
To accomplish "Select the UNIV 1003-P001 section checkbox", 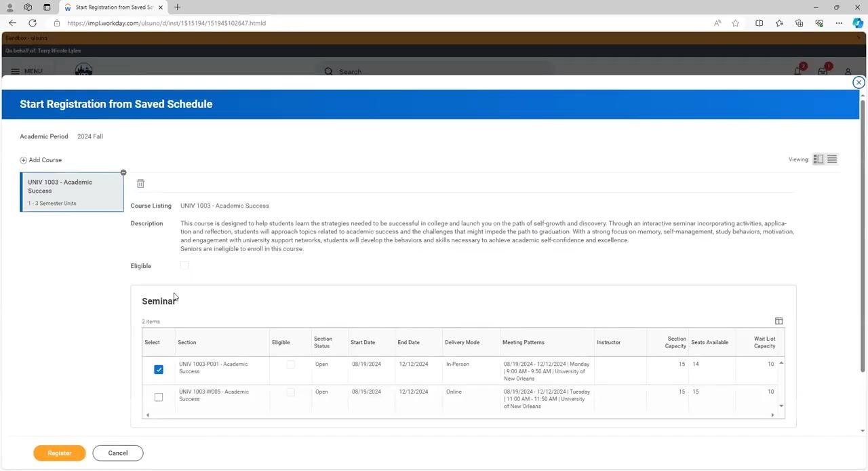I will (159, 369).
